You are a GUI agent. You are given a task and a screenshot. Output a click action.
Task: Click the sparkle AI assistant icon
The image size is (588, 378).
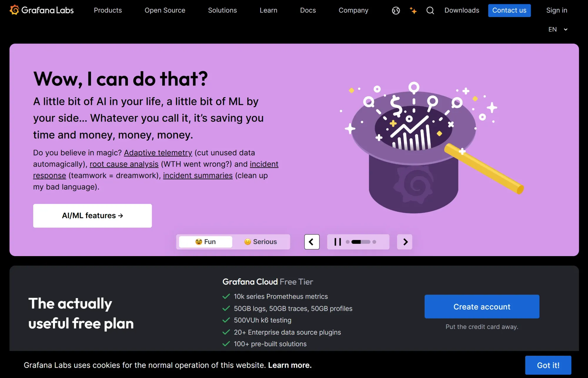[x=413, y=11]
